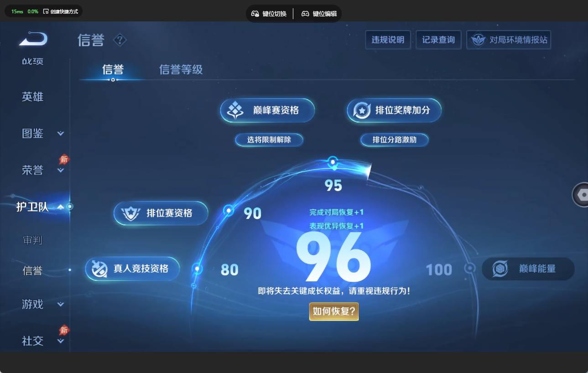Click the 90 point node on arc
The image size is (588, 373).
point(229,210)
